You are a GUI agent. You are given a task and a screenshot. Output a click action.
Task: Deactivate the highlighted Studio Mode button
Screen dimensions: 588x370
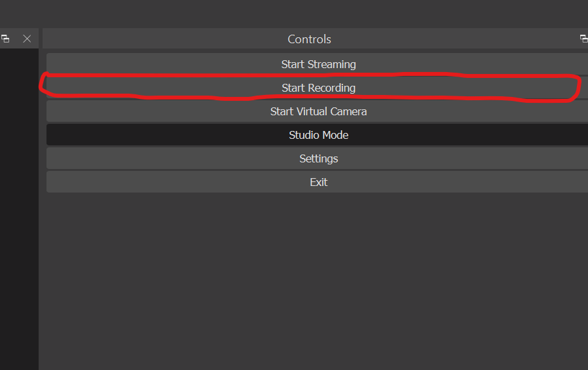(x=318, y=135)
